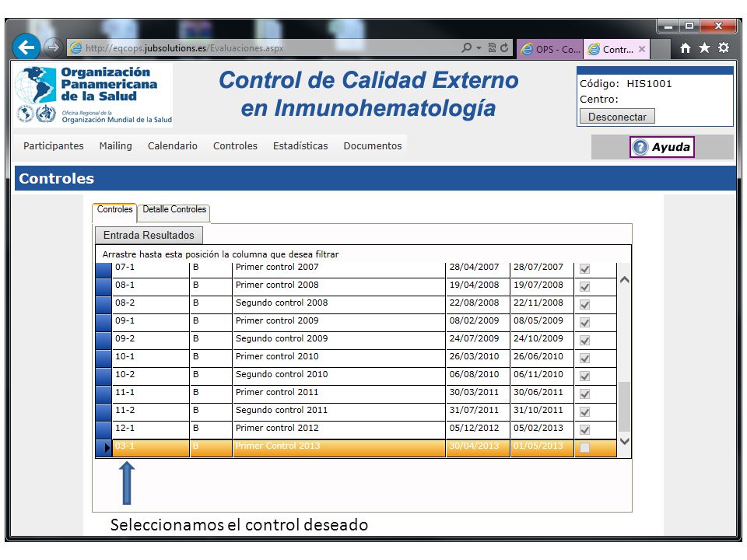
Task: Close the Contr... browser tab
Action: pyautogui.click(x=642, y=49)
